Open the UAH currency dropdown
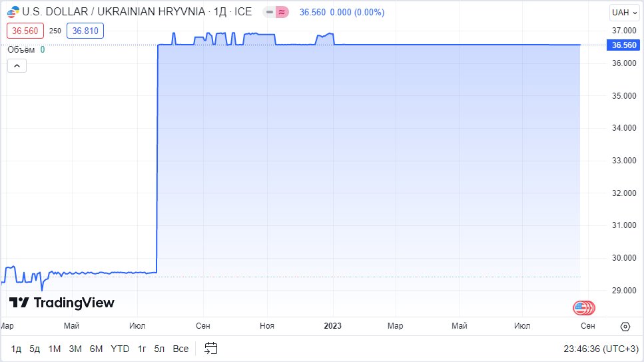 623,12
